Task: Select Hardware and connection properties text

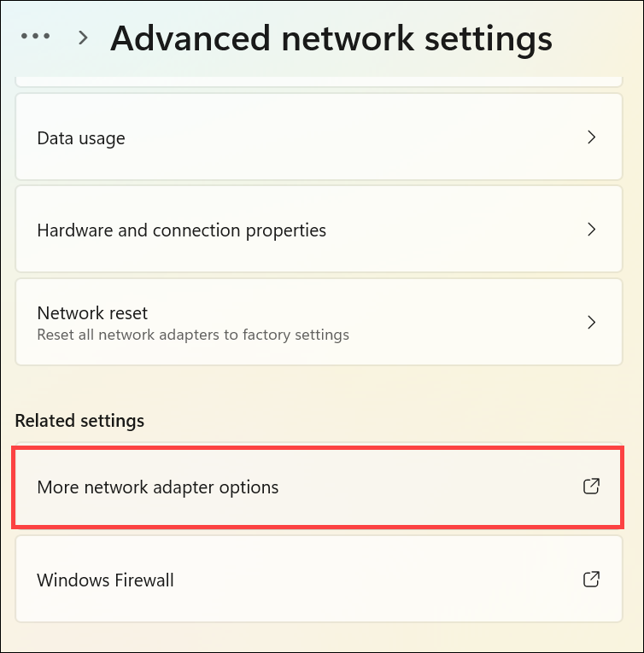Action: 181,230
